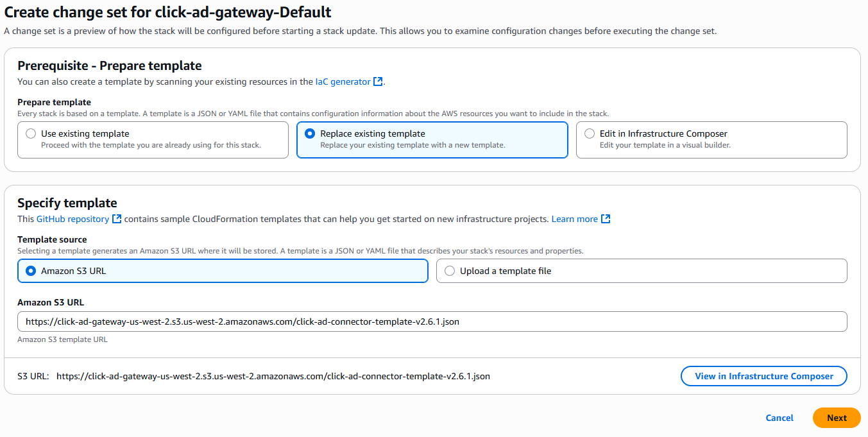Open external link icon beside IaC generator
Screen dimensions: 868x437
click(x=378, y=81)
